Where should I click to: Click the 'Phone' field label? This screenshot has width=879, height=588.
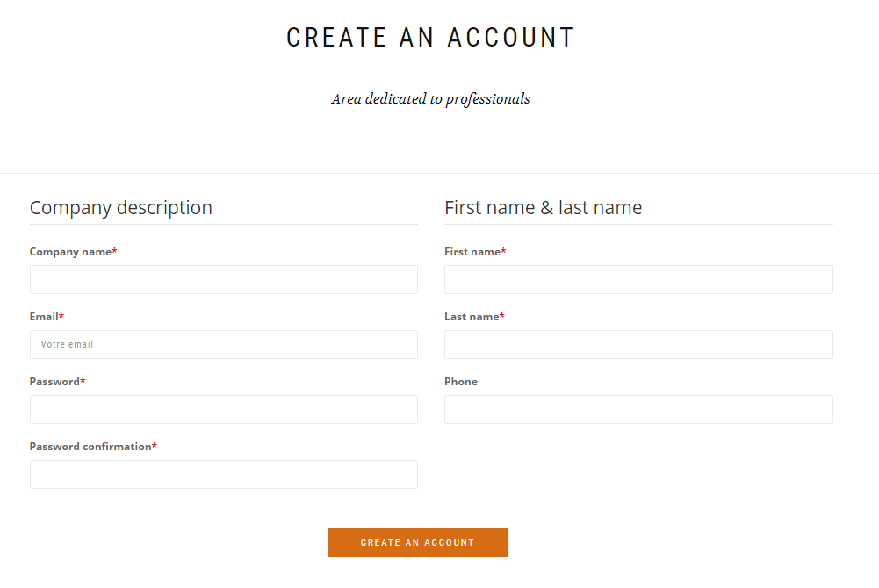click(x=461, y=382)
